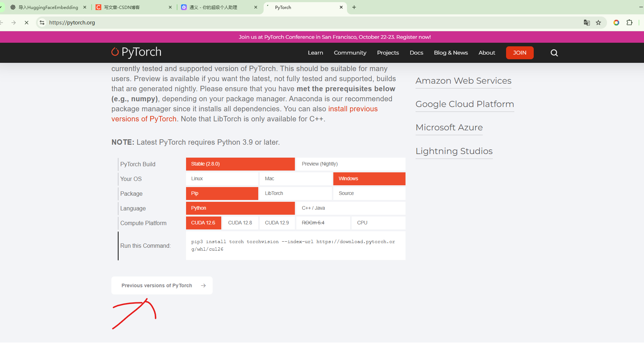Close the CSDN blog tab
Viewport: 644px width, 349px height.
click(x=170, y=7)
